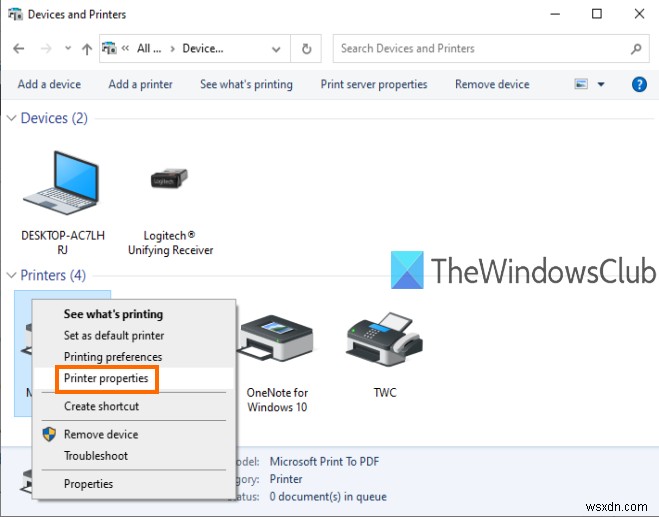
Task: Select the DESKTOP-AC7LHRJ laptop device
Action: click(x=63, y=203)
